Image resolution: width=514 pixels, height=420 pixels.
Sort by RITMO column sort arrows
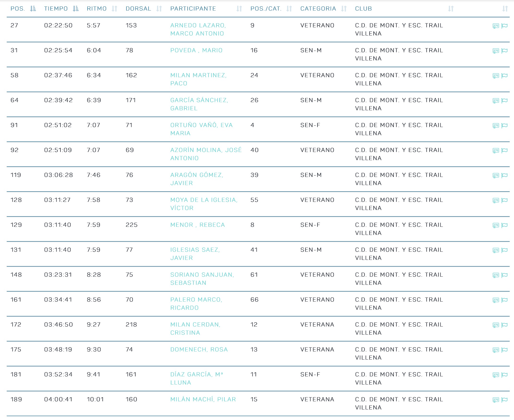[x=114, y=9]
